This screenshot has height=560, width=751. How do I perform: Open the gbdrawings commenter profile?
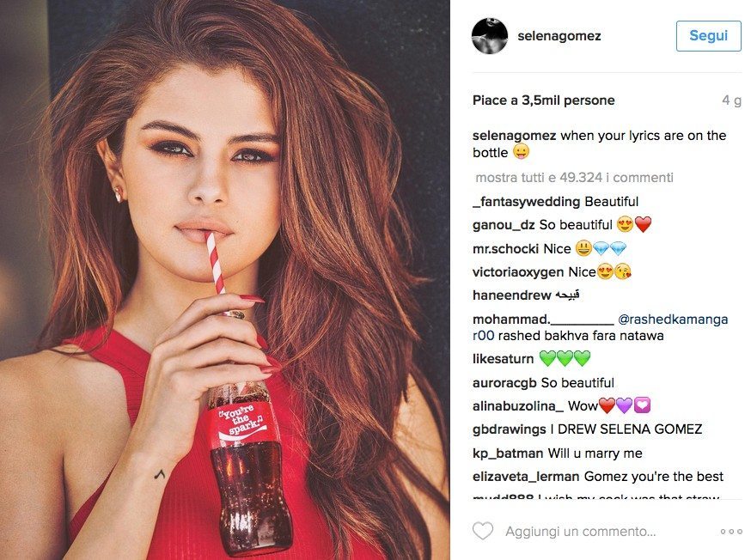tap(510, 429)
